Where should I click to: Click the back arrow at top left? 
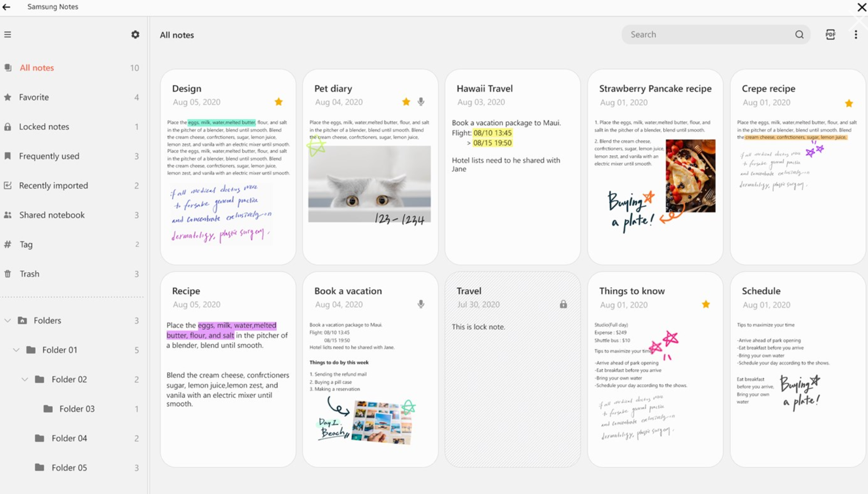(8, 7)
